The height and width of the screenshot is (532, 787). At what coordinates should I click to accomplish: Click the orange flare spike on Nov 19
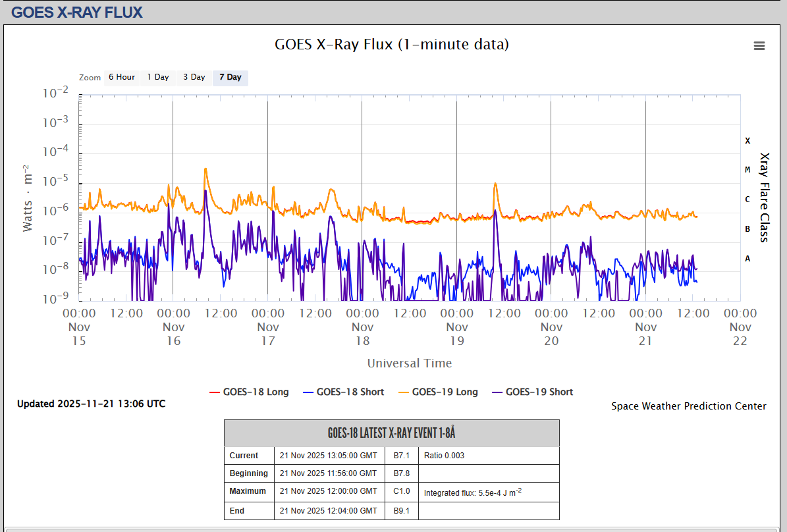495,184
